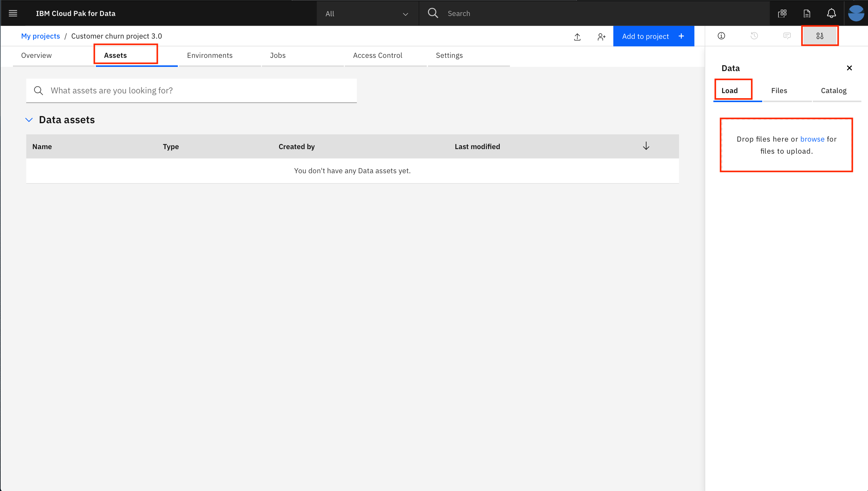This screenshot has height=491, width=868.
Task: Click the version history icon
Action: point(754,36)
